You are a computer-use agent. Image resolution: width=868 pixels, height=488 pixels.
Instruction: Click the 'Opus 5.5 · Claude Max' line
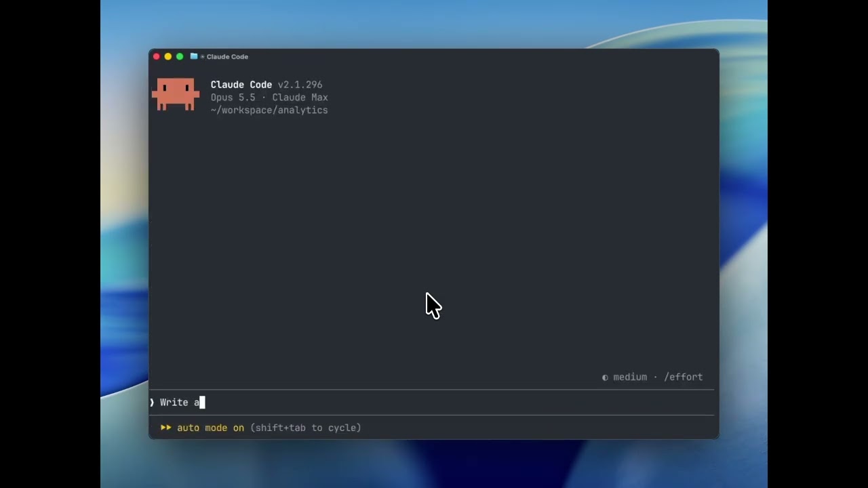[x=269, y=98]
